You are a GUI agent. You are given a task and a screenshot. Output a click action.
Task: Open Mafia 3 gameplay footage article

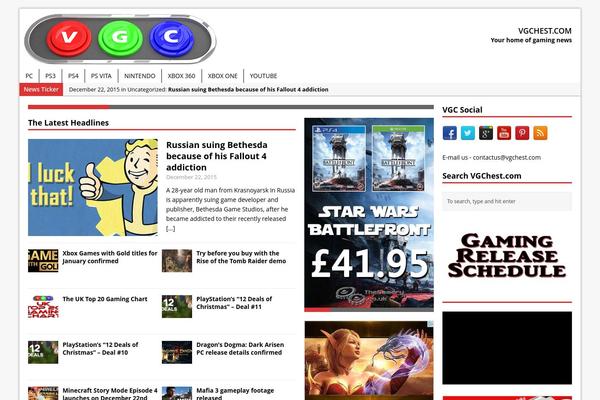(x=235, y=394)
